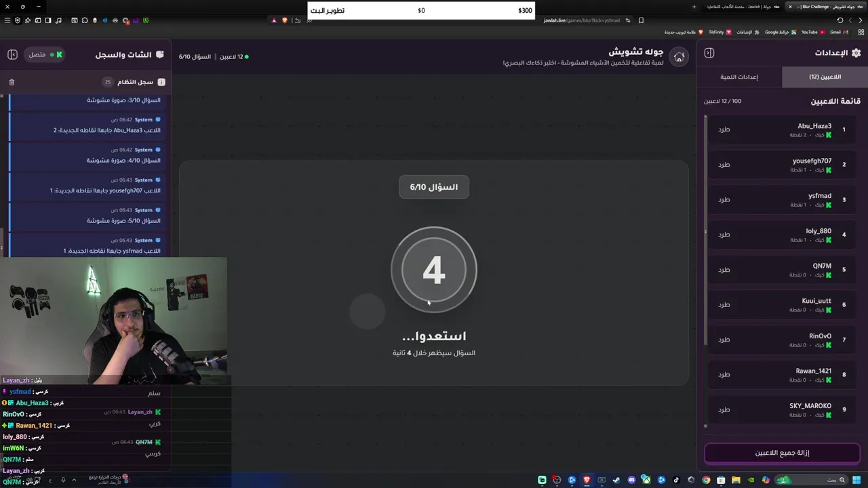Viewport: 868px width, 488px height.
Task: Open the Gmail bookmark
Action: click(840, 32)
